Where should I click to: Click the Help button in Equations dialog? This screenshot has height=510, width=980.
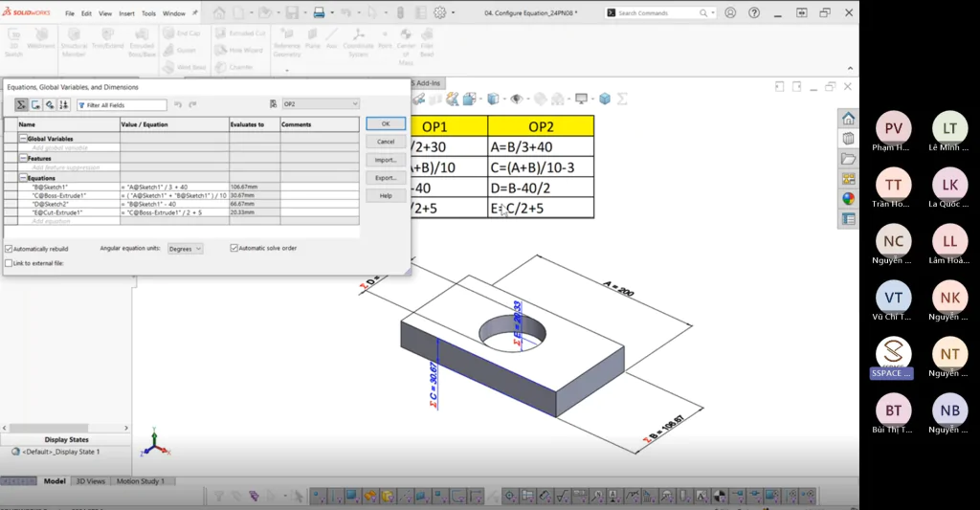(386, 195)
